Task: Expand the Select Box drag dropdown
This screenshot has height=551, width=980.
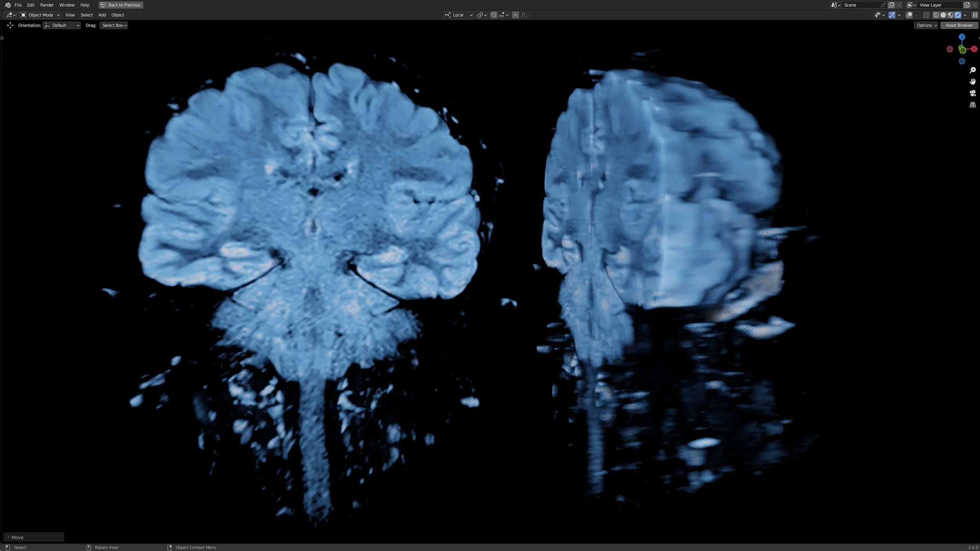Action: 114,25
